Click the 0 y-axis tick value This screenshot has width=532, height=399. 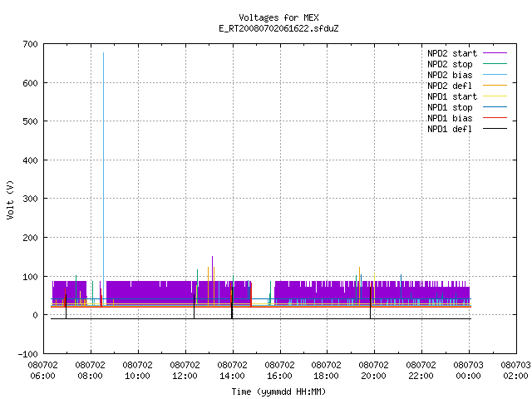pos(35,315)
